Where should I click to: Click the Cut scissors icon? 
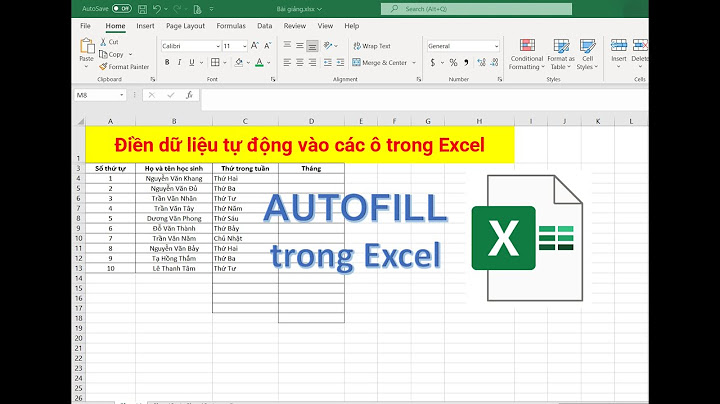coord(103,42)
